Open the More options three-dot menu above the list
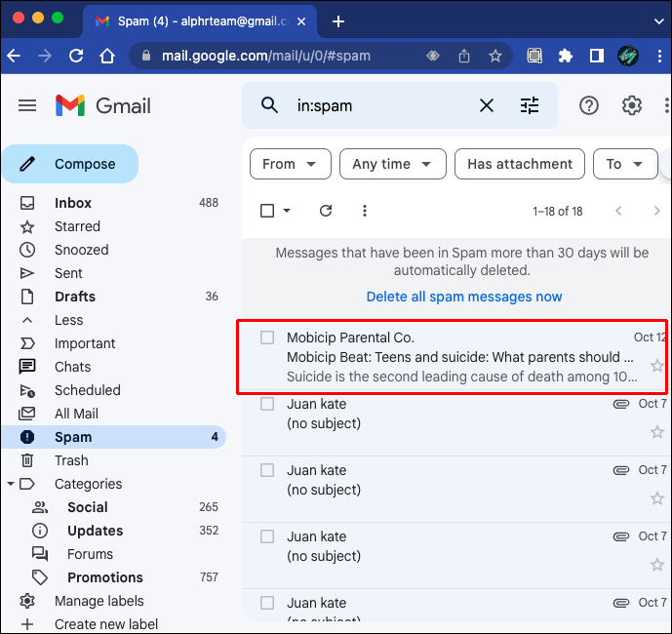Viewport: 672px width, 634px height. [365, 211]
